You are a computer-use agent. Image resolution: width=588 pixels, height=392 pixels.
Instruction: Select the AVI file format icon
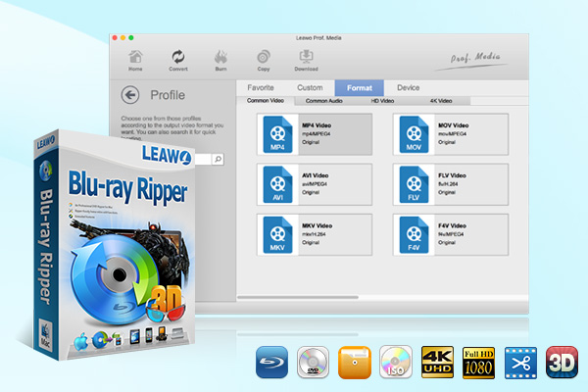[x=277, y=184]
